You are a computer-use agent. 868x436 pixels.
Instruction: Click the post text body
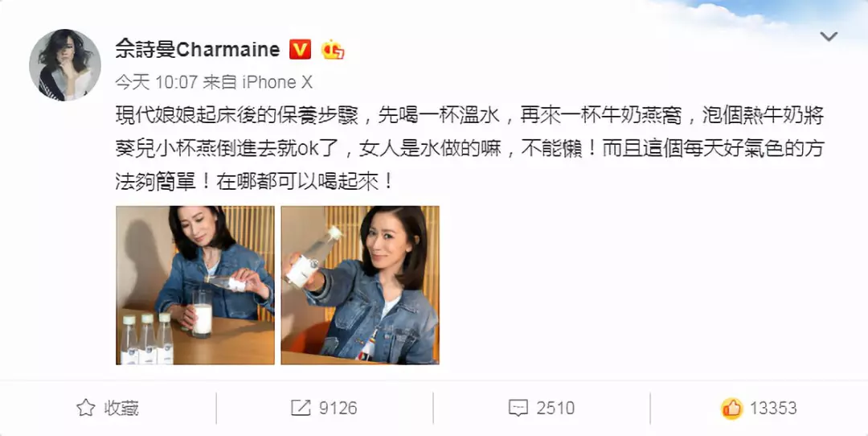pos(470,149)
